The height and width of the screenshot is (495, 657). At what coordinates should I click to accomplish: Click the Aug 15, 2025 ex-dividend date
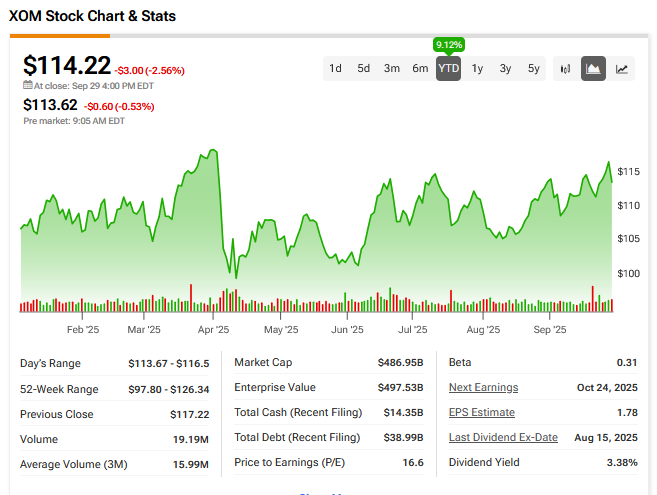tap(606, 438)
